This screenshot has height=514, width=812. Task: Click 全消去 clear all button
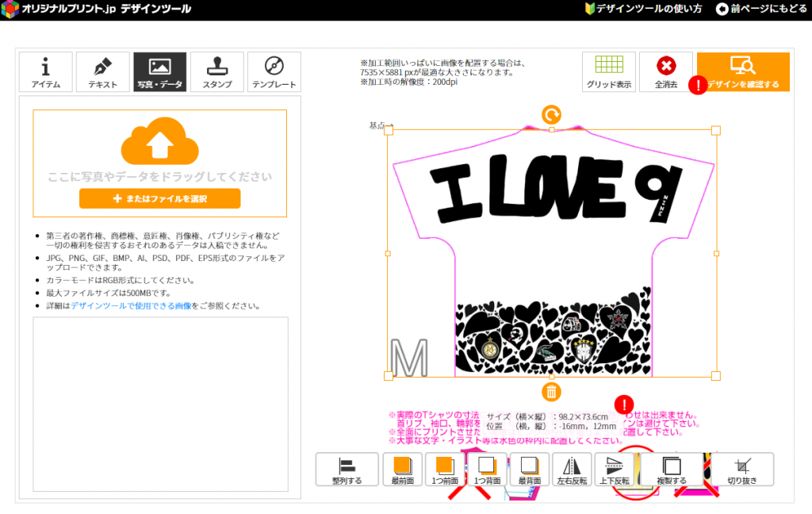(665, 72)
